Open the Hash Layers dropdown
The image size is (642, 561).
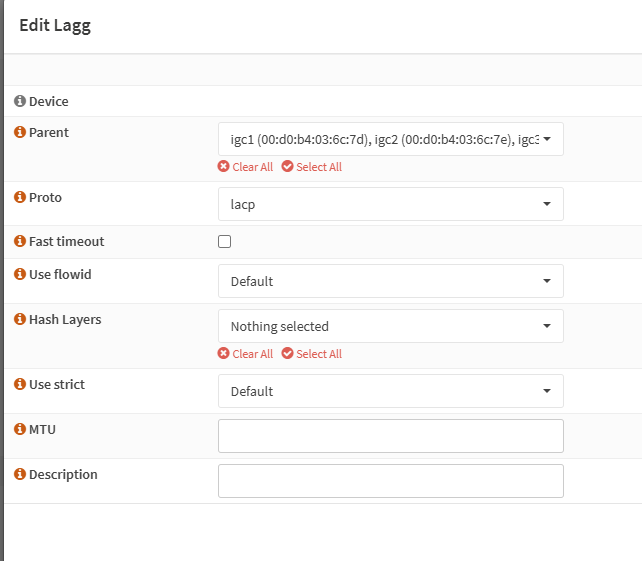(390, 326)
